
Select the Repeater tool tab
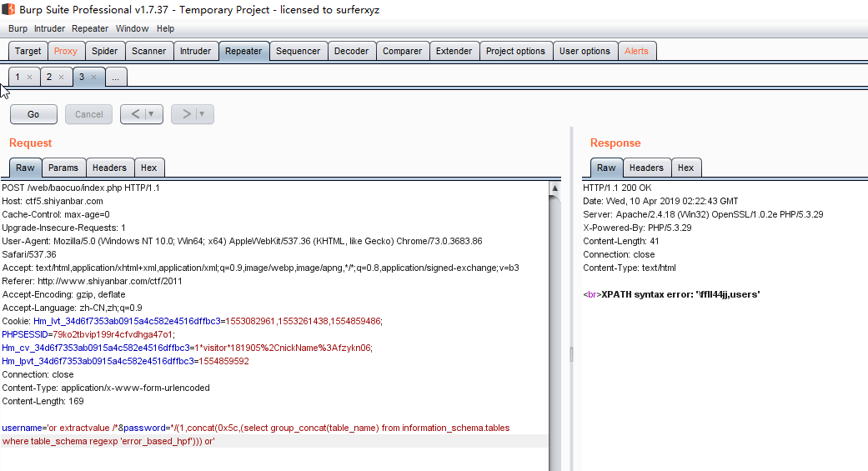point(243,51)
